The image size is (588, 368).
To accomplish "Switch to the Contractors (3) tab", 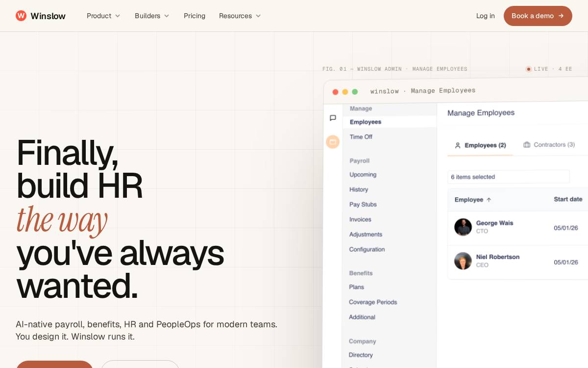I will [549, 145].
